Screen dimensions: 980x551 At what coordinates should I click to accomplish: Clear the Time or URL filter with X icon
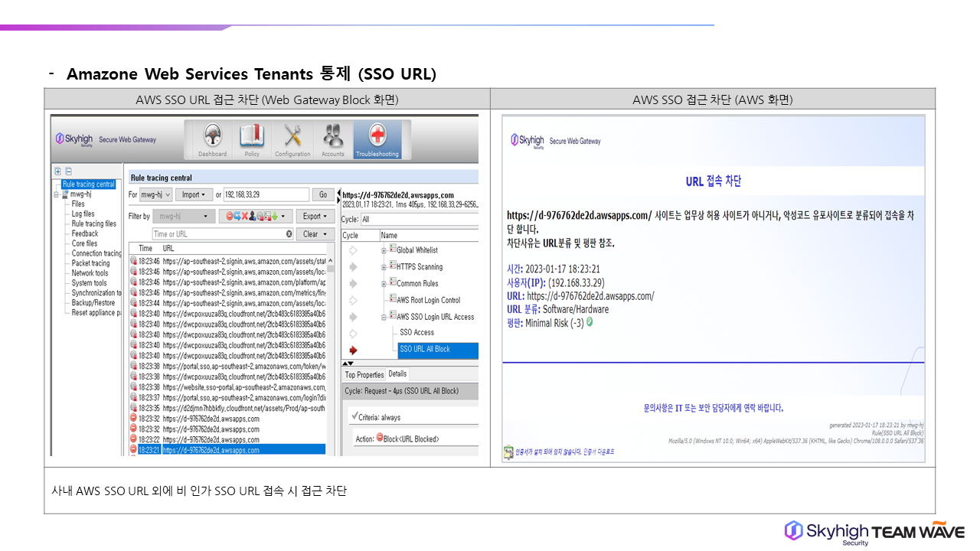pyautogui.click(x=289, y=234)
